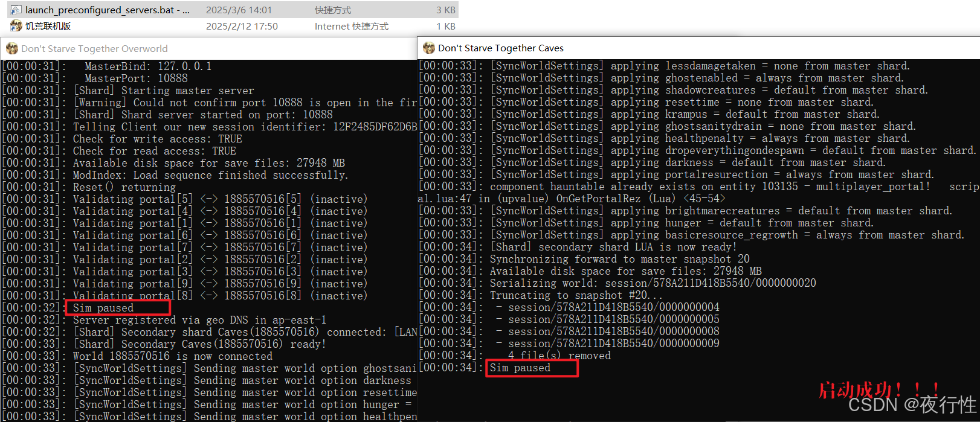Click the MasterBind: 127.0.0.1 line
980x422 pixels.
[106, 66]
